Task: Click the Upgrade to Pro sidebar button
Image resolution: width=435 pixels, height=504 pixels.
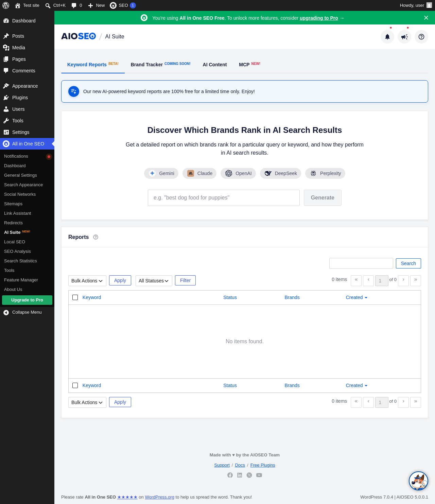Action: tap(27, 300)
